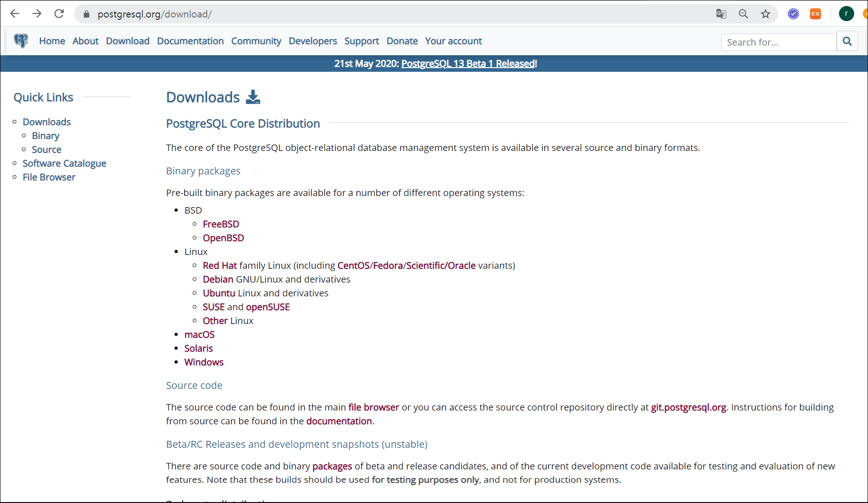
Task: Open the About menu item
Action: [x=85, y=41]
